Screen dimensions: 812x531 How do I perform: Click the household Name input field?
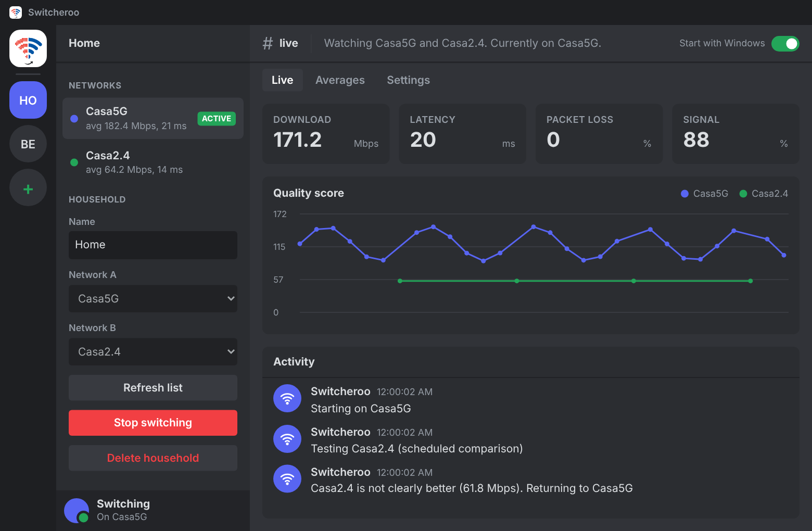coord(153,245)
